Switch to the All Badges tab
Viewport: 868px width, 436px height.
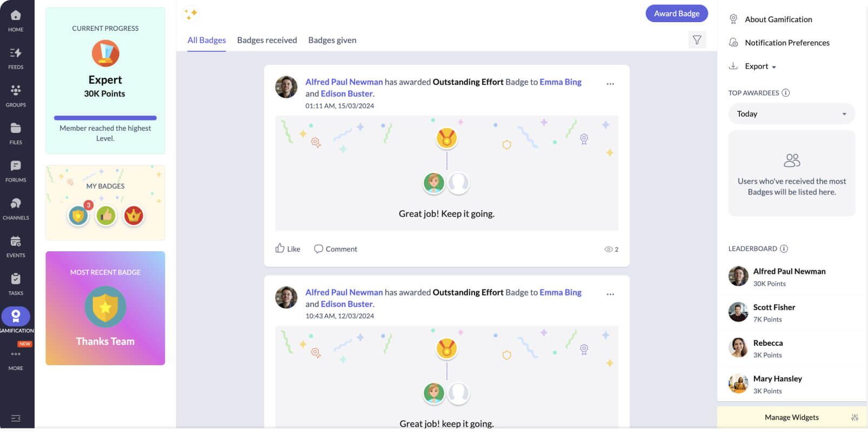click(x=206, y=40)
